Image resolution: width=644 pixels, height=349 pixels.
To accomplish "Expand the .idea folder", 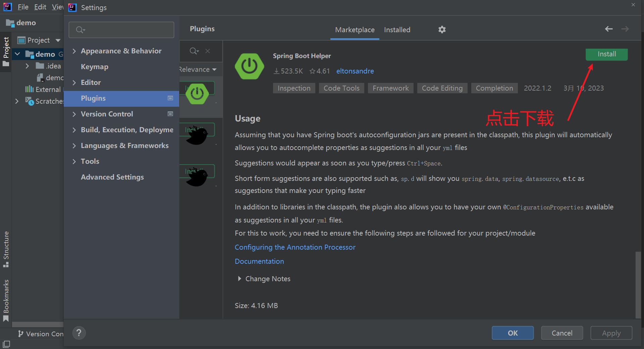I will pos(27,66).
